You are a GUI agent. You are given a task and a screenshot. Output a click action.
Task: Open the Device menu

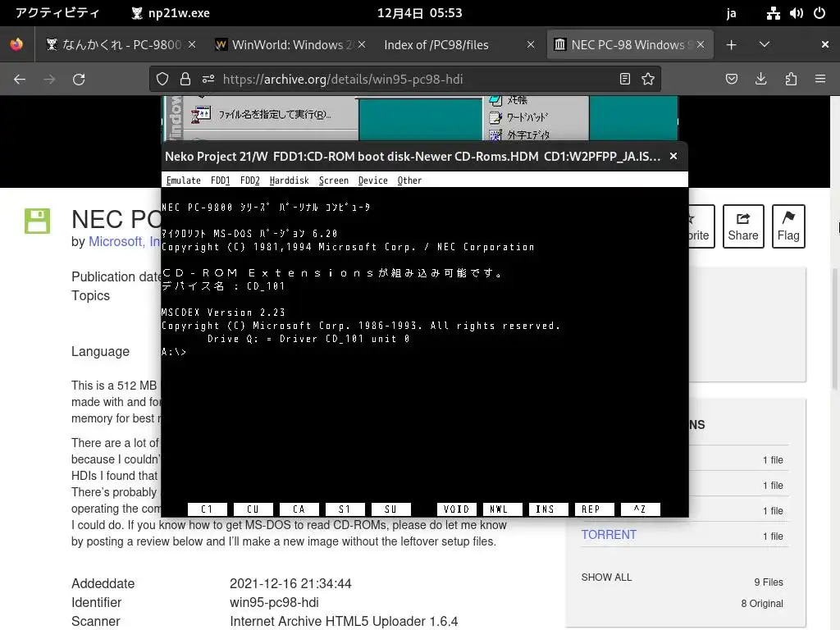(x=373, y=180)
